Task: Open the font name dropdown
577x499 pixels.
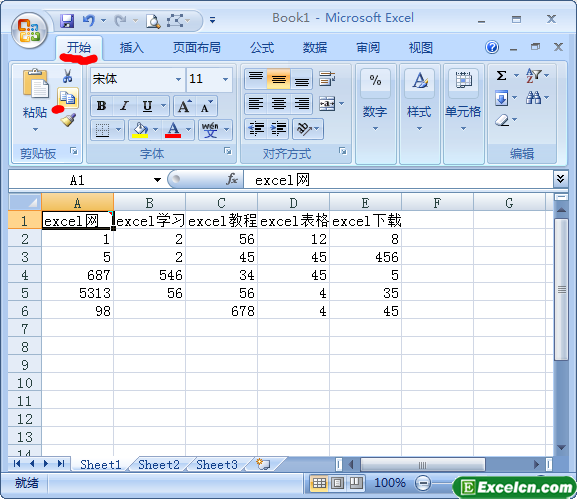Action: (178, 79)
